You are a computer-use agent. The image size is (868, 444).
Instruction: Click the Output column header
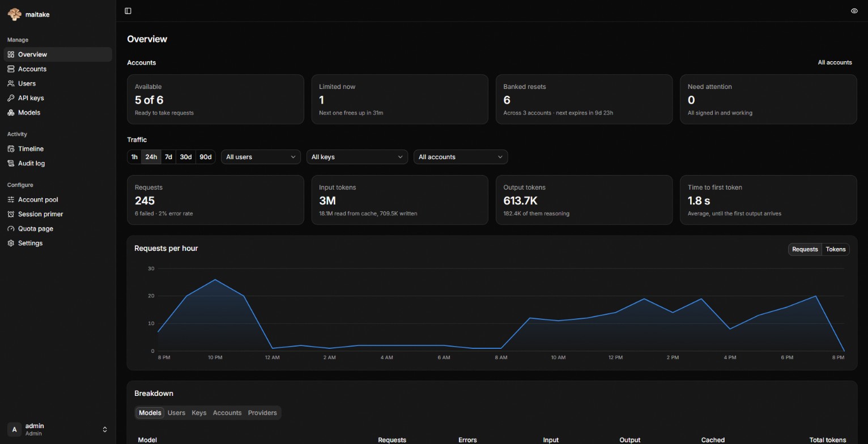coord(630,440)
